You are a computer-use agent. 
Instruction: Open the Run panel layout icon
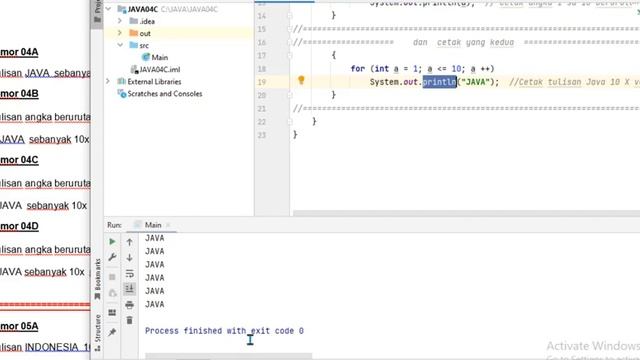pyautogui.click(x=112, y=312)
